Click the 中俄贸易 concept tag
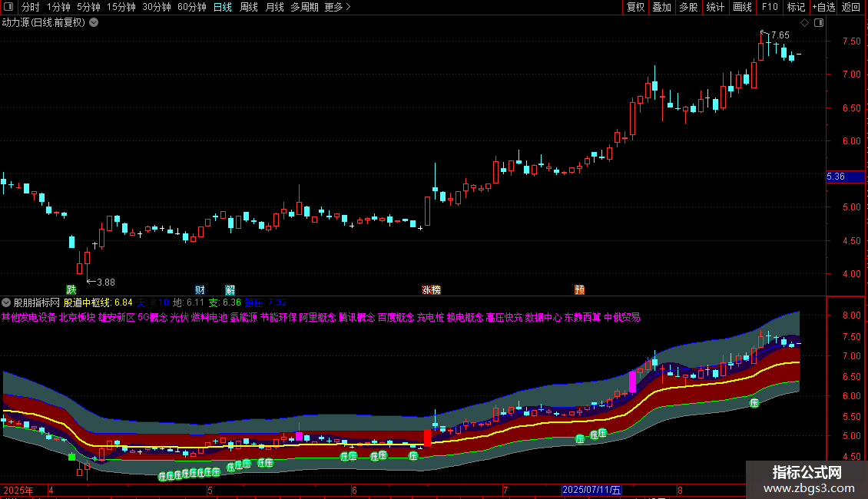868x499 pixels. [x=621, y=318]
